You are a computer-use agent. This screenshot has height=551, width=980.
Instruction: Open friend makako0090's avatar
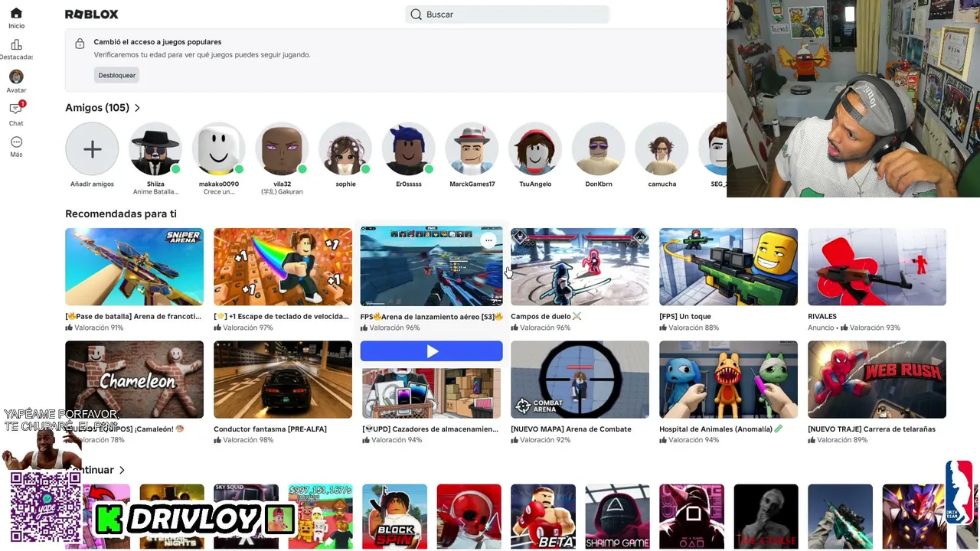click(219, 149)
